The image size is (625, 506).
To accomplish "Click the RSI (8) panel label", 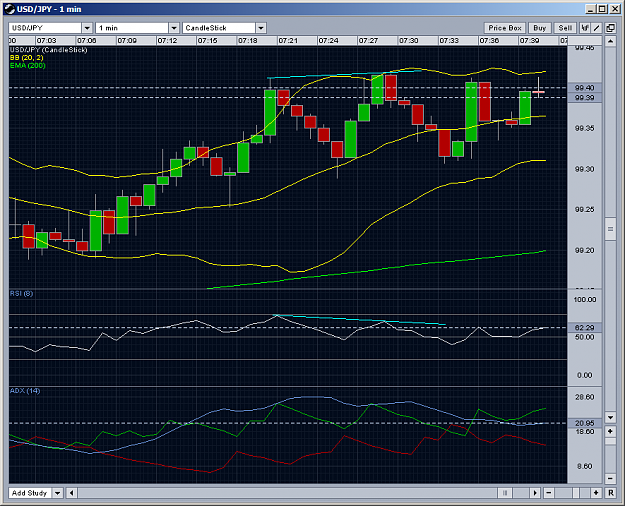I will click(22, 293).
